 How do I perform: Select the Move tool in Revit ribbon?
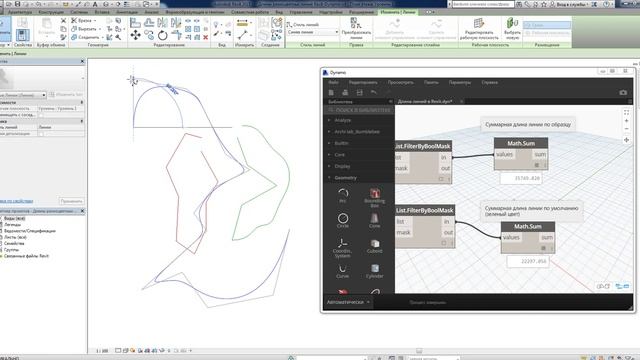tap(135, 36)
